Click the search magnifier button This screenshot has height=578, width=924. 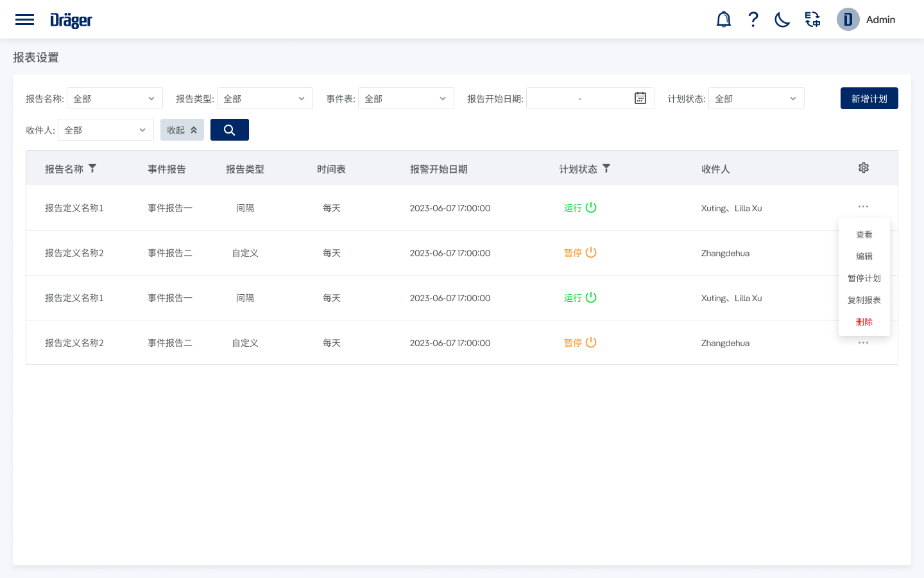229,130
